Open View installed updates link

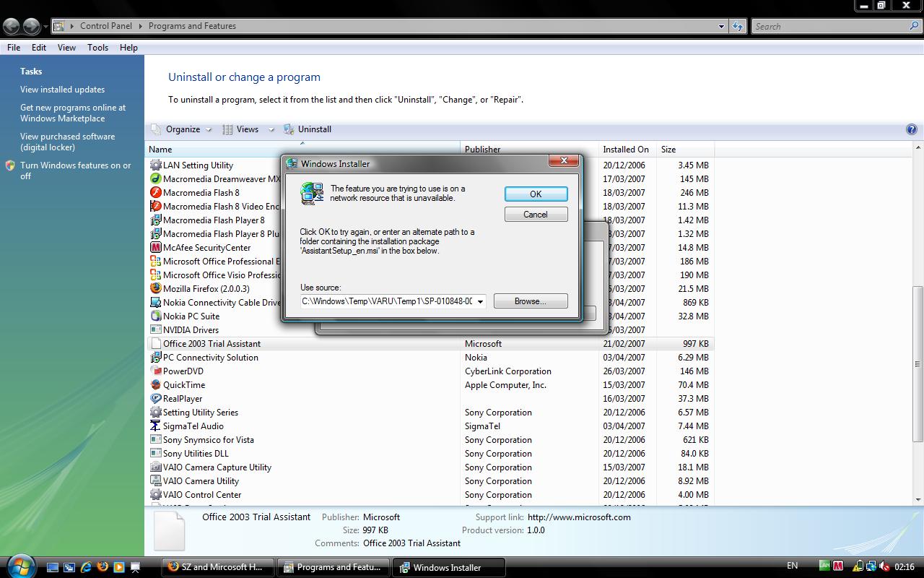point(62,90)
